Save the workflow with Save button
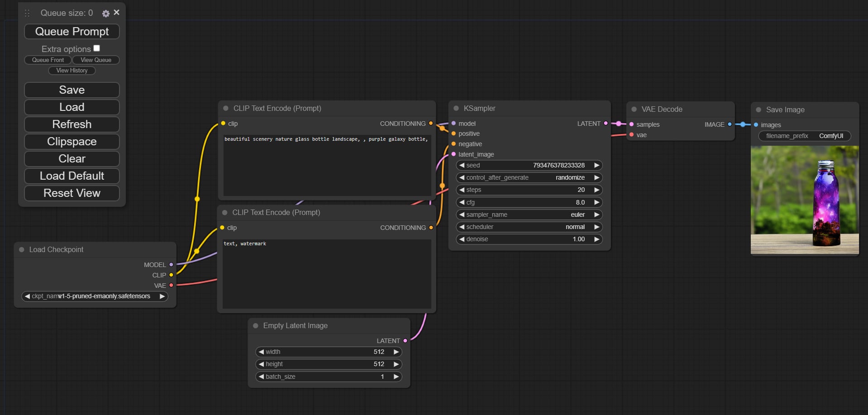Image resolution: width=868 pixels, height=415 pixels. [72, 90]
